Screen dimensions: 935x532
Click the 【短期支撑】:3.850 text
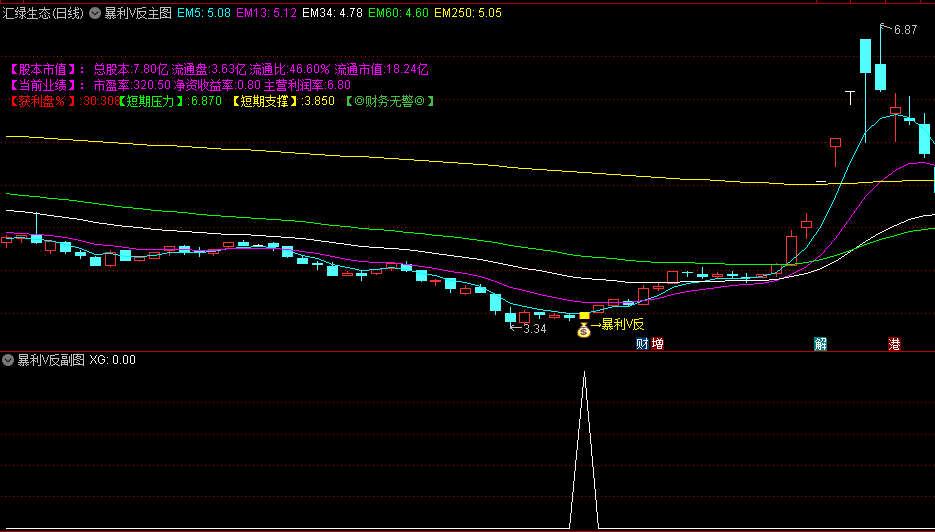coord(282,101)
